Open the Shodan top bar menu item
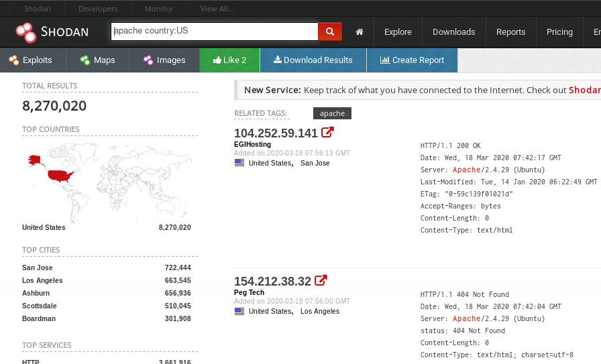The height and width of the screenshot is (364, 601). click(37, 9)
